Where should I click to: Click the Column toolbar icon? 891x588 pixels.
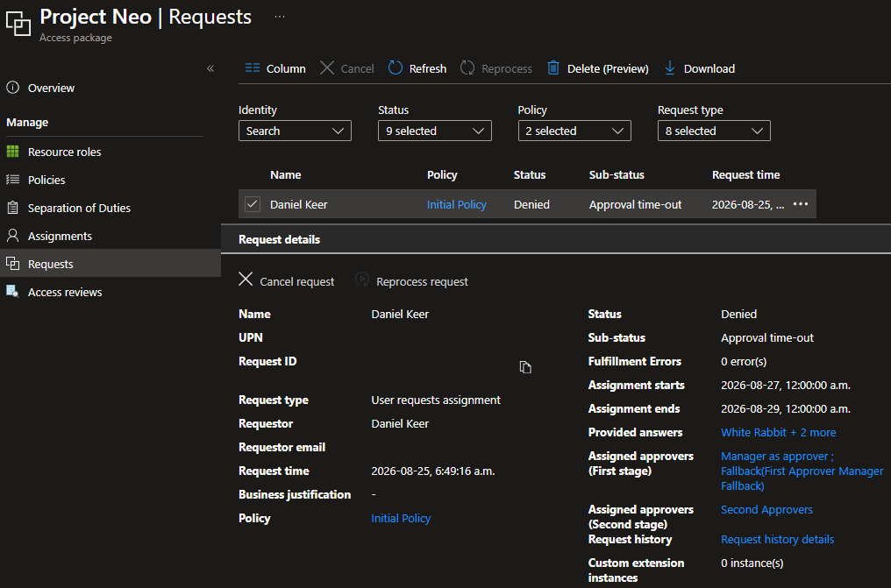point(253,68)
